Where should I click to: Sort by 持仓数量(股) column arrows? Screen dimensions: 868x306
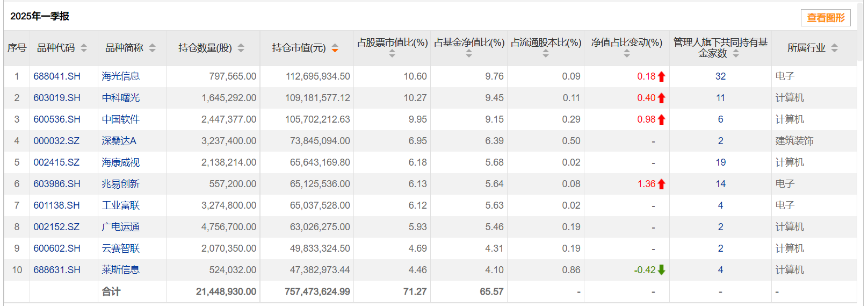click(241, 48)
